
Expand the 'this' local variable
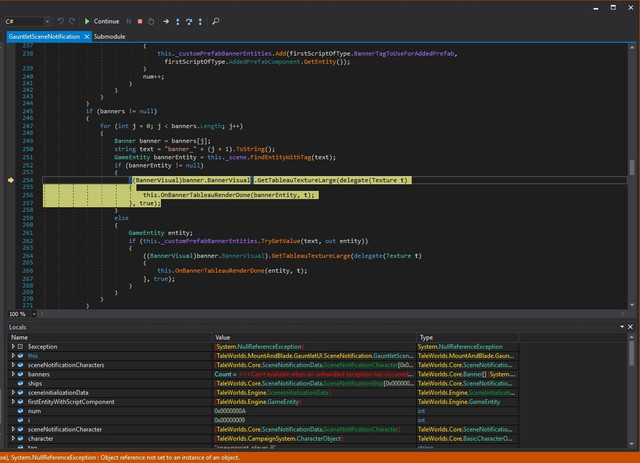[x=13, y=356]
